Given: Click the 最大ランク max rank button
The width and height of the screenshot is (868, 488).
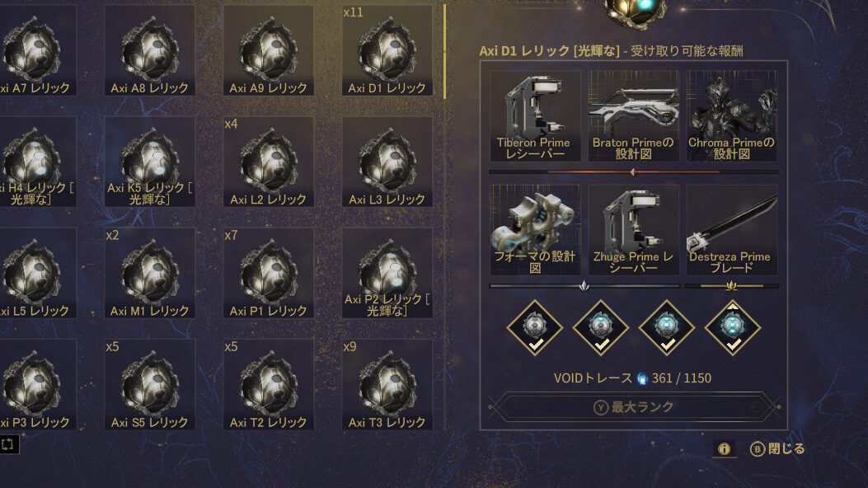Looking at the screenshot, I should point(634,407).
